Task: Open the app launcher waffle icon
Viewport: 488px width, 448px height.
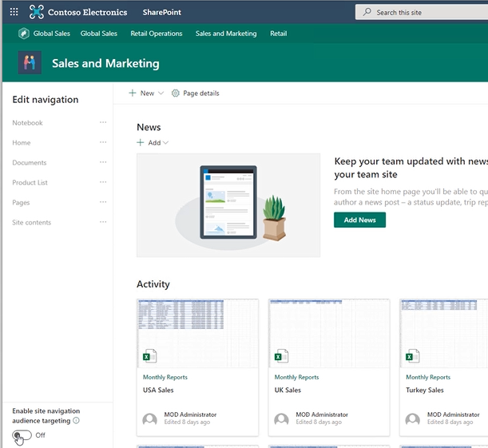Action: [14, 12]
